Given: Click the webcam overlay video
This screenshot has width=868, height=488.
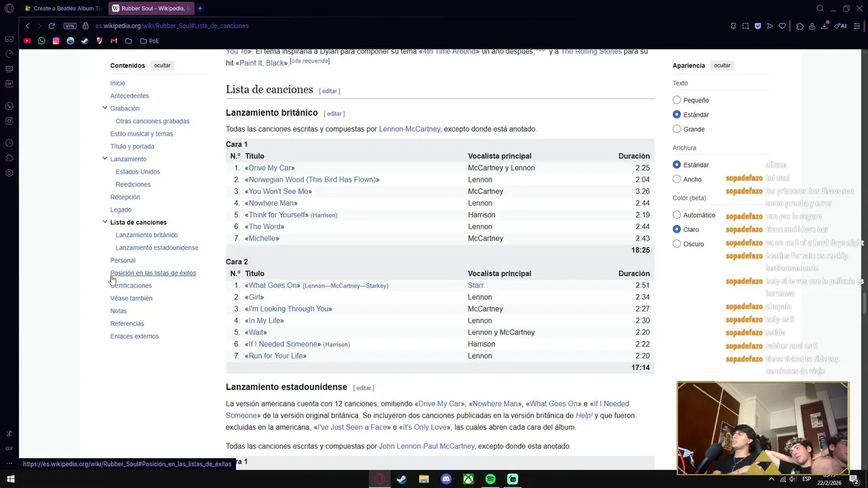Looking at the screenshot, I should point(763,428).
